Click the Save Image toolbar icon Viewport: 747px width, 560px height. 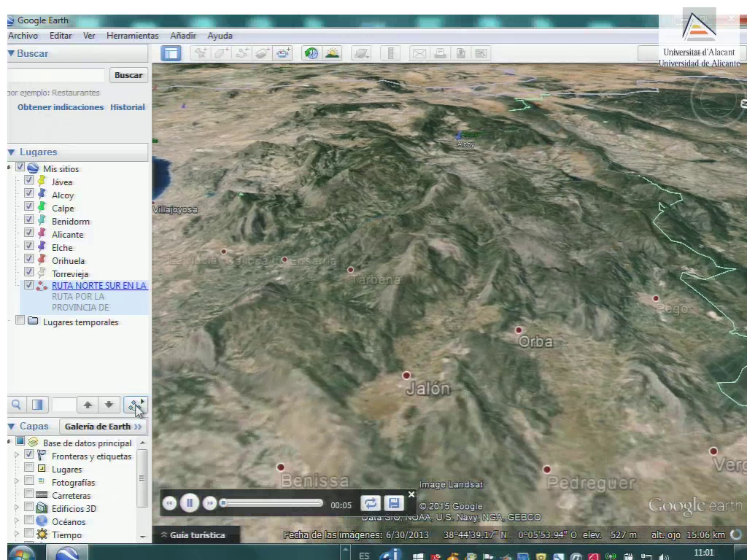coord(461,52)
